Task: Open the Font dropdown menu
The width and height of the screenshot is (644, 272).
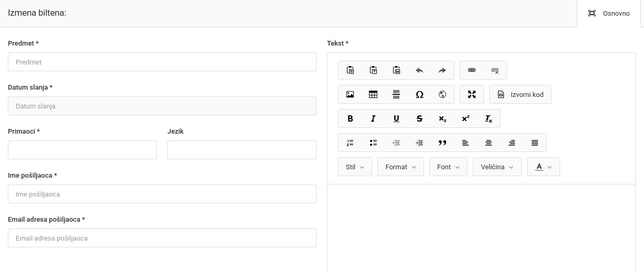Action: [448, 167]
